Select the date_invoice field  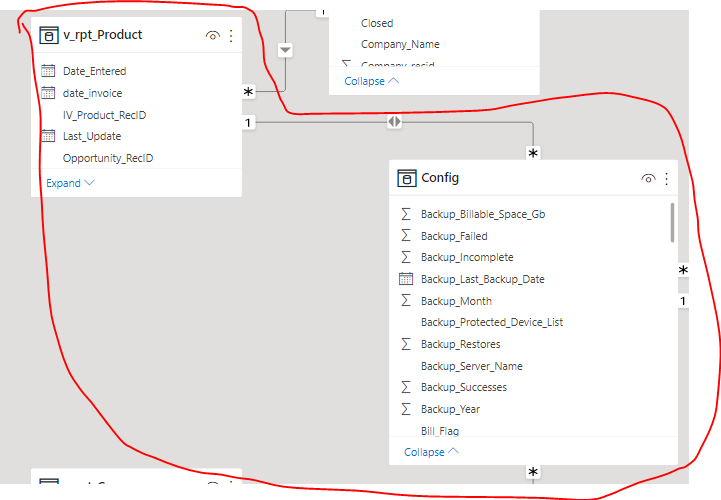point(92,93)
